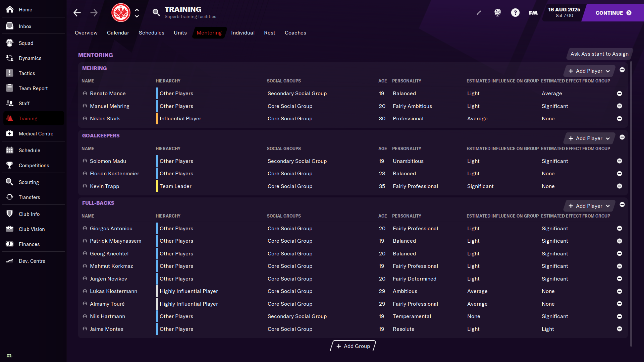This screenshot has width=644, height=362.
Task: Switch to the Individual training tab
Action: pos(243,33)
